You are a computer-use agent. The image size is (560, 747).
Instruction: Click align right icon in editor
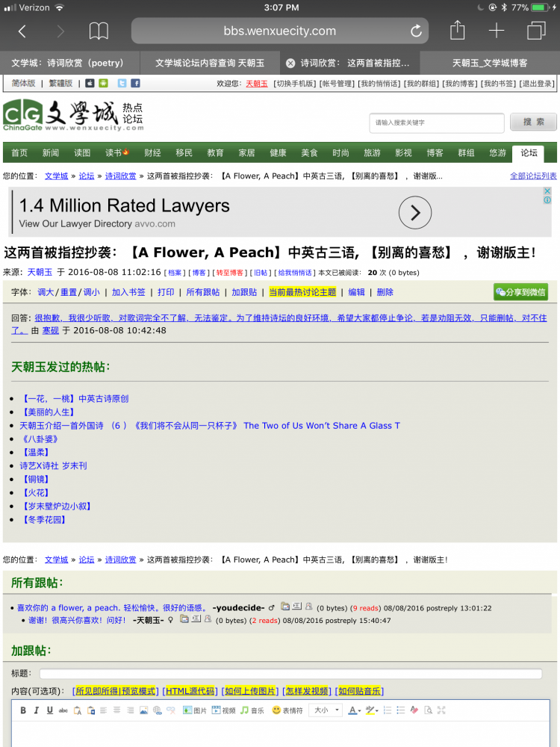[130, 710]
